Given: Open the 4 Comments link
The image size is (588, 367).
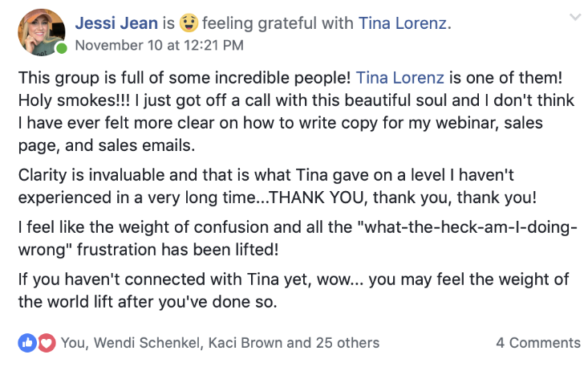Looking at the screenshot, I should (537, 343).
